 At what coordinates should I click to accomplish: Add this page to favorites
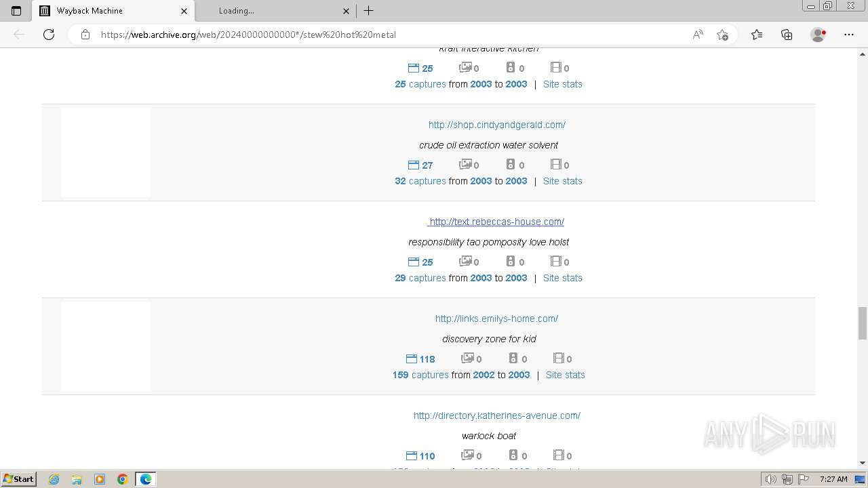[x=722, y=35]
